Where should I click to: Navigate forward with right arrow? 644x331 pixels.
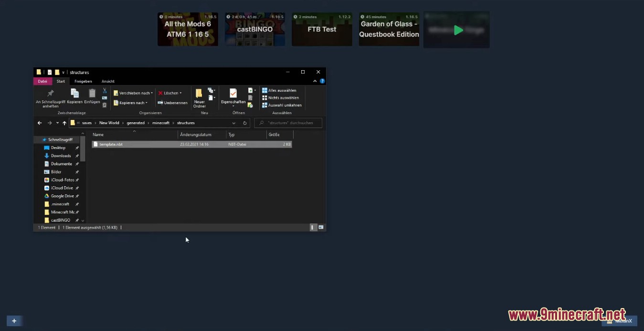point(49,123)
